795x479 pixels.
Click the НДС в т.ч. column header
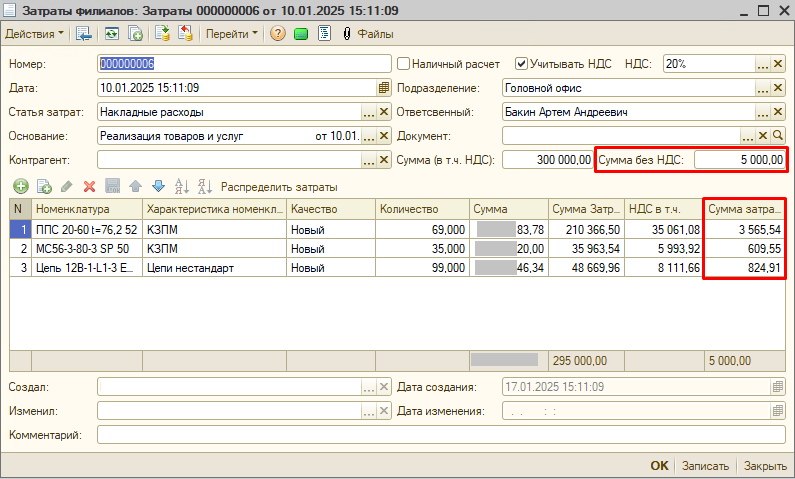(x=663, y=209)
